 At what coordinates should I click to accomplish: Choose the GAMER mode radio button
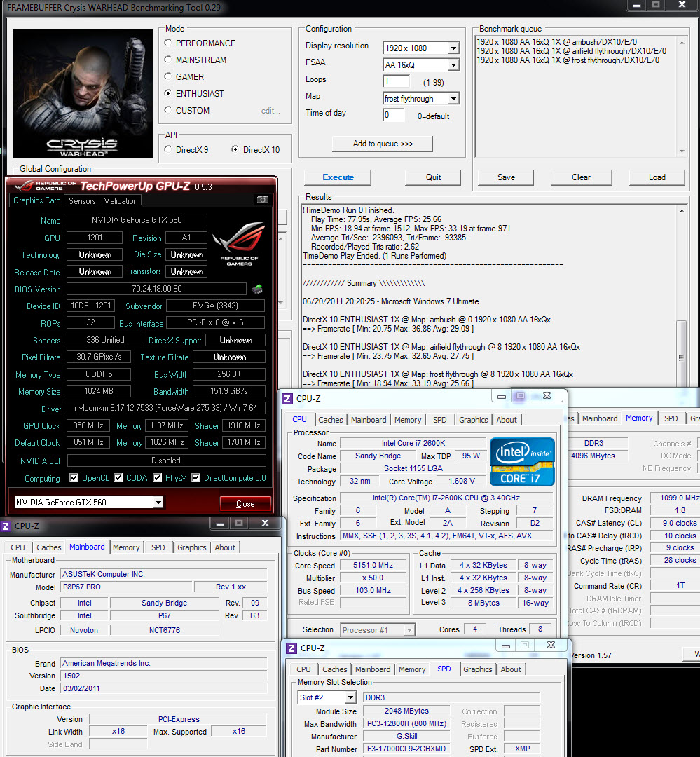point(168,76)
